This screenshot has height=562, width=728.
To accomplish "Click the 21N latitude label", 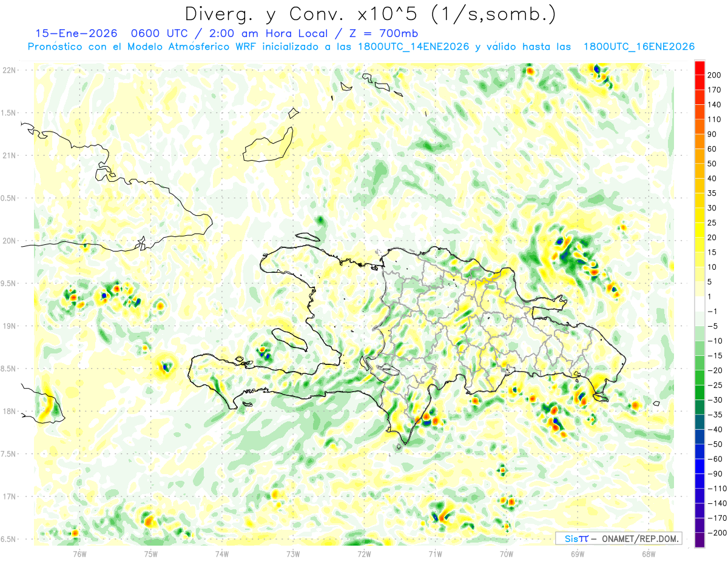I will pyautogui.click(x=8, y=155).
